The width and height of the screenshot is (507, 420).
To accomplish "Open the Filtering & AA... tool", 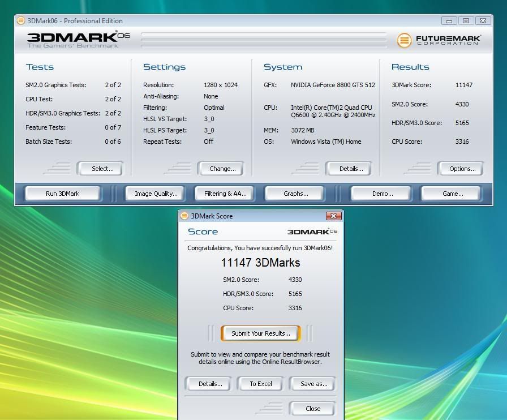I will pos(224,194).
